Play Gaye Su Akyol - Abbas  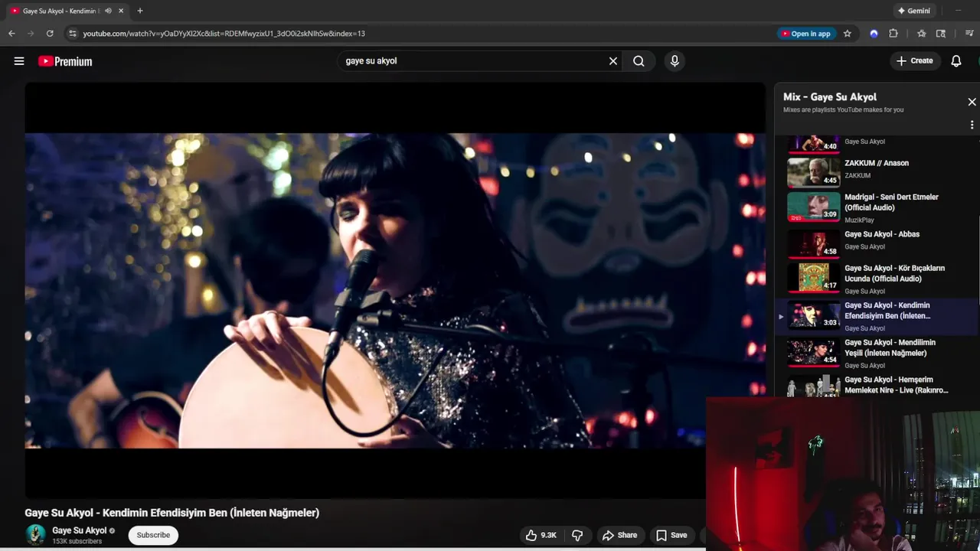[882, 234]
